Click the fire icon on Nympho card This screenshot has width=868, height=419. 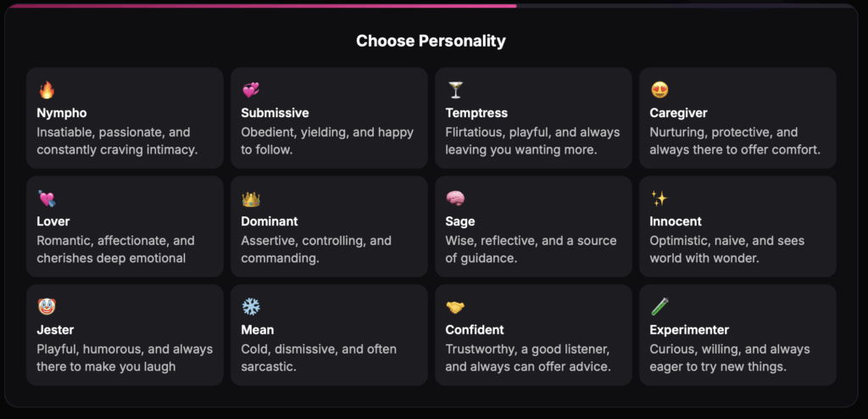[x=47, y=90]
